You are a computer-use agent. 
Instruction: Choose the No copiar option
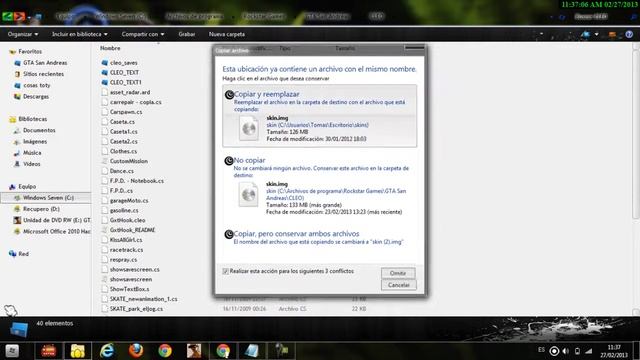[320, 186]
